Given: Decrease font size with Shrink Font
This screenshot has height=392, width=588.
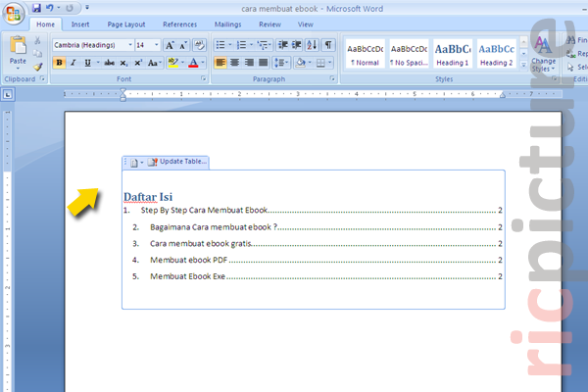Looking at the screenshot, I should point(183,45).
